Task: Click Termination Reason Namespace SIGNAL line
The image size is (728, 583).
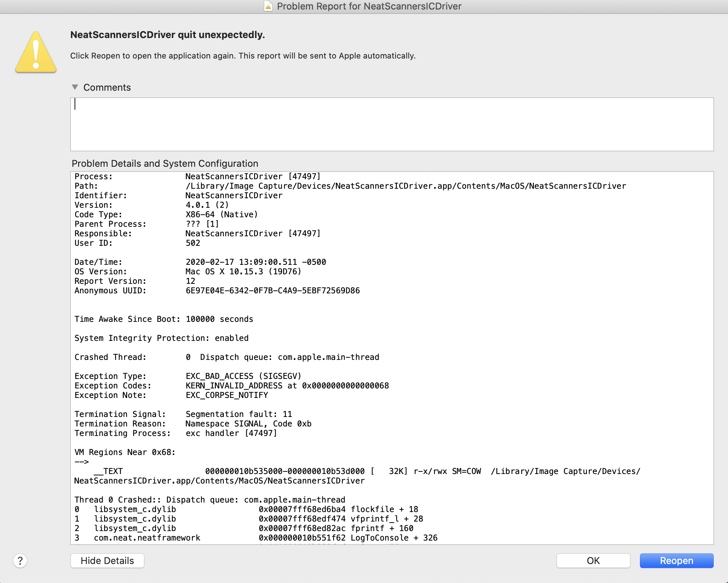Action: (193, 424)
